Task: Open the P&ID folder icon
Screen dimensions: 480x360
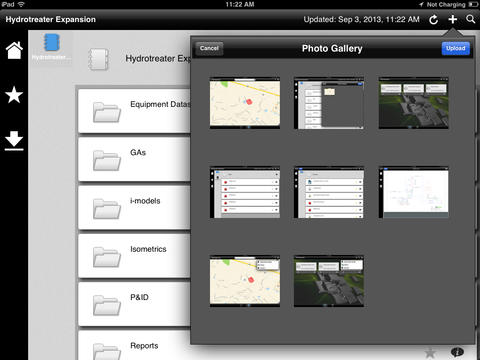Action: click(x=106, y=305)
